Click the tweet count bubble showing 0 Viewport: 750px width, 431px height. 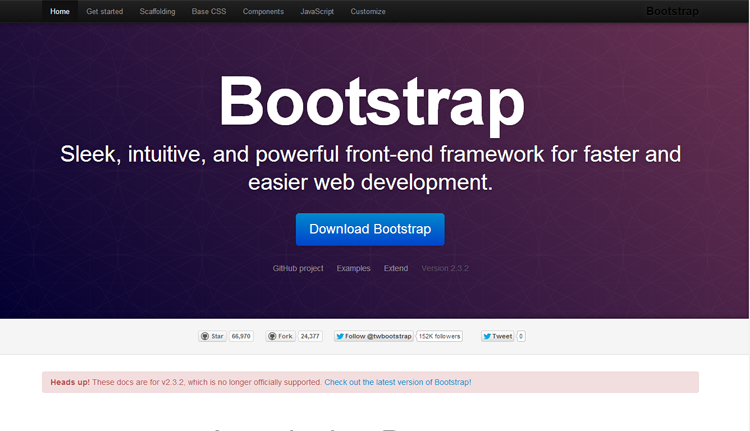point(521,336)
